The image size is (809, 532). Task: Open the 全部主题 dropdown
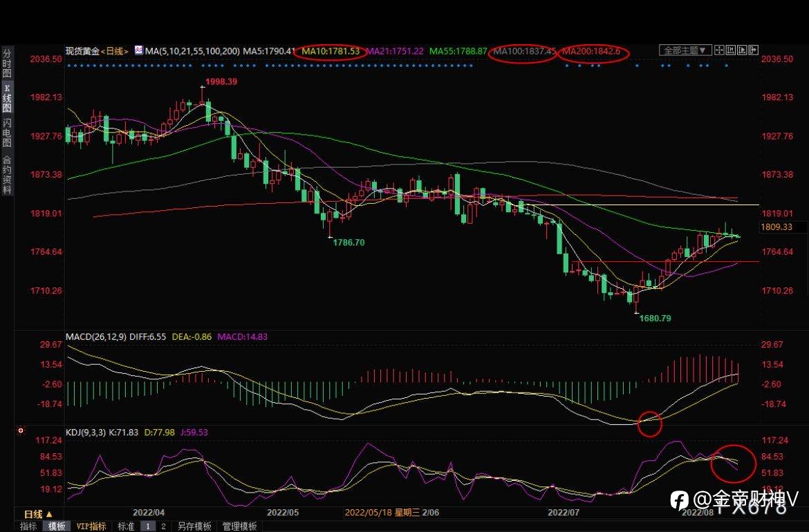(685, 50)
